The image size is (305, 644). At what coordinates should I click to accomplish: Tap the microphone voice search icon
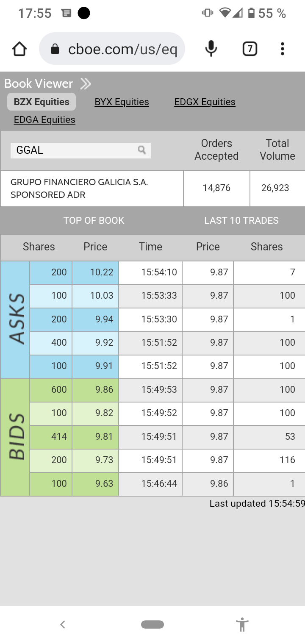[x=211, y=49]
